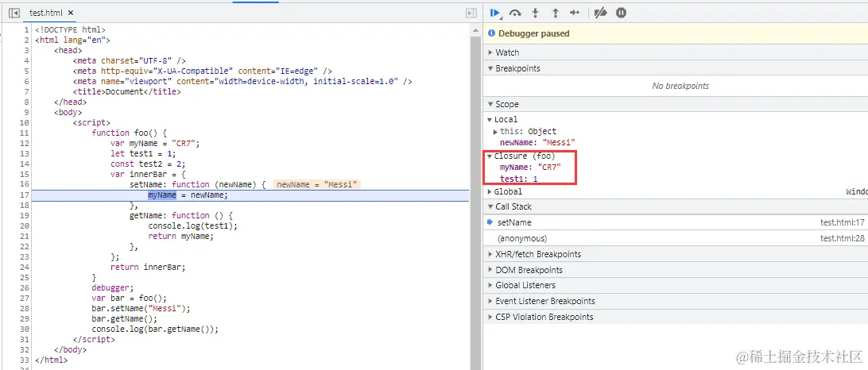Open the test.html:17 source link
This screenshot has height=370, width=868.
[843, 222]
